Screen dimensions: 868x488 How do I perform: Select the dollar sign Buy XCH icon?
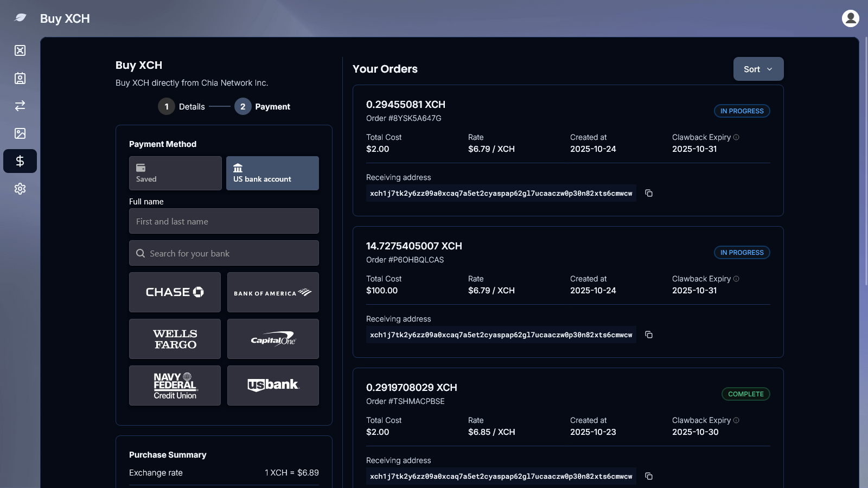point(20,161)
